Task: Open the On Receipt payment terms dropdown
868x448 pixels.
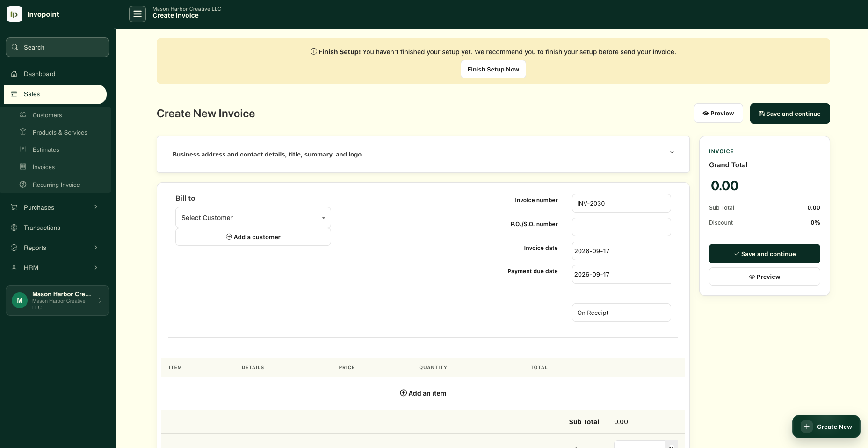Action: pos(621,313)
